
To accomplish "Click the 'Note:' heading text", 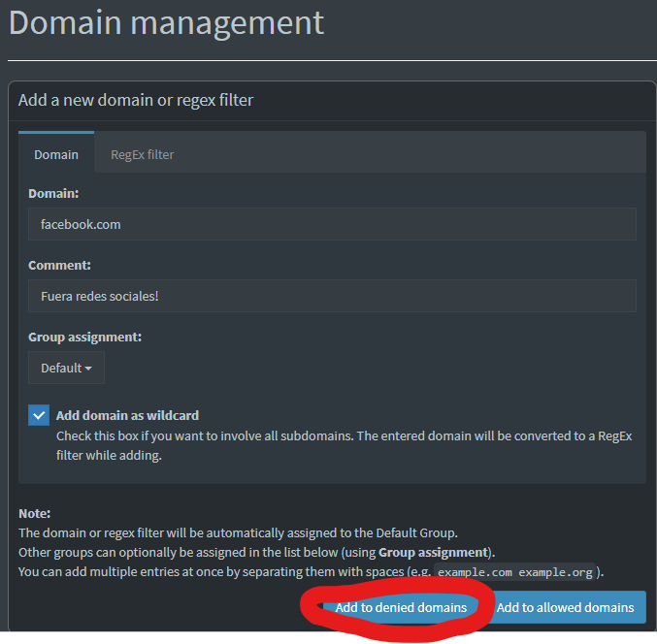I will point(35,513).
